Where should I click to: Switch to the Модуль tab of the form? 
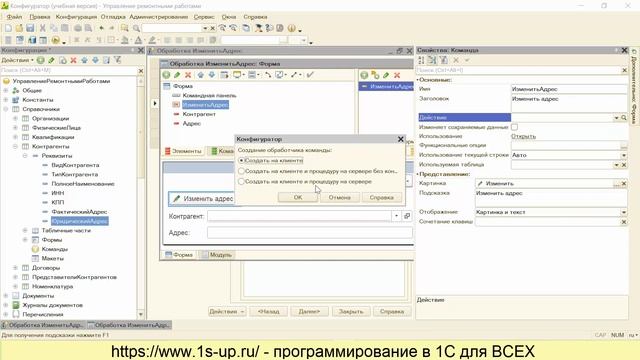[217, 255]
